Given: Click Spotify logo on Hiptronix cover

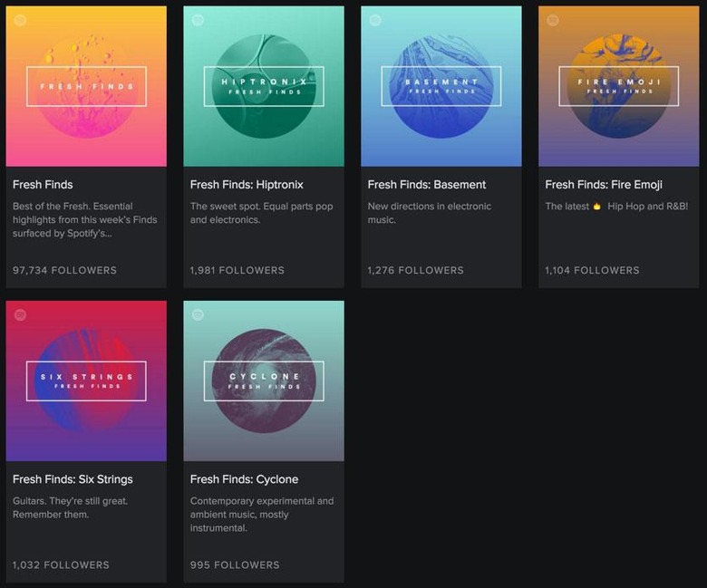Looking at the screenshot, I should click(198, 20).
